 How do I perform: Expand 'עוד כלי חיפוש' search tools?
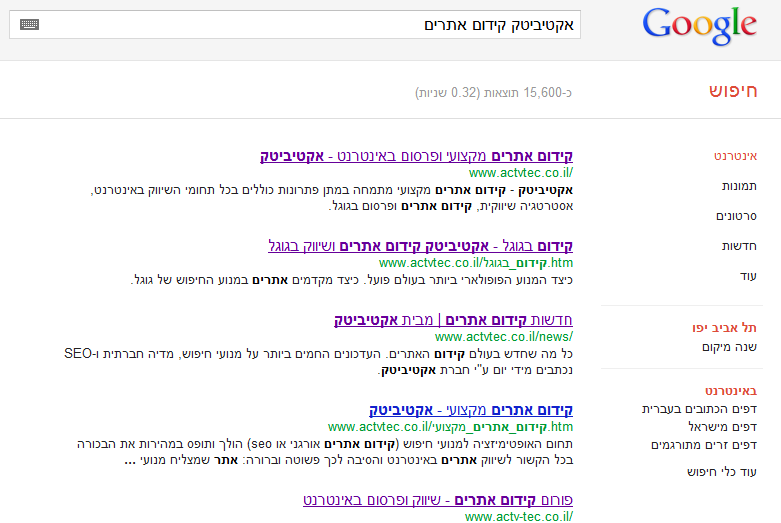click(722, 472)
